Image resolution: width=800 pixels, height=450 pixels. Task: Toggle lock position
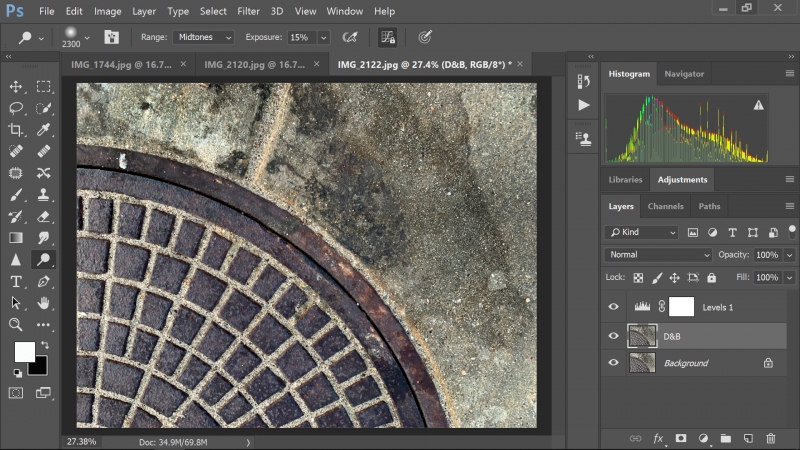click(x=674, y=278)
